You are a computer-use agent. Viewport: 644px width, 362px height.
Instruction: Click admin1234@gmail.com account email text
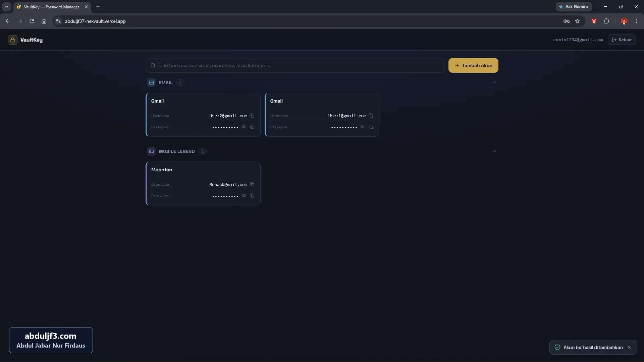tap(578, 40)
